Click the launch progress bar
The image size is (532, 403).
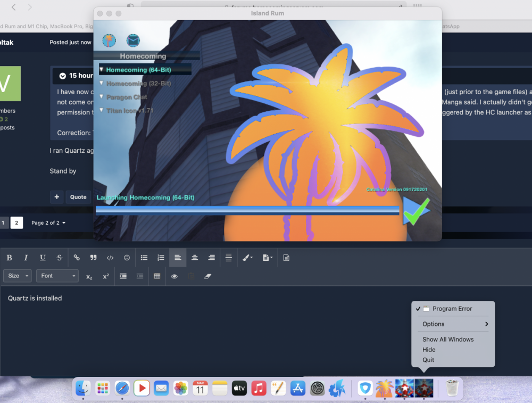pos(247,210)
